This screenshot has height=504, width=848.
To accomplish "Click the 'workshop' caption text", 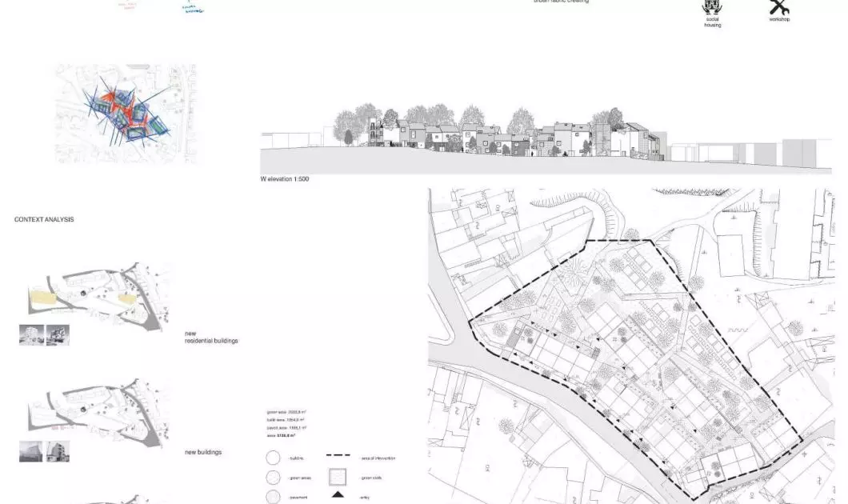I will point(779,19).
